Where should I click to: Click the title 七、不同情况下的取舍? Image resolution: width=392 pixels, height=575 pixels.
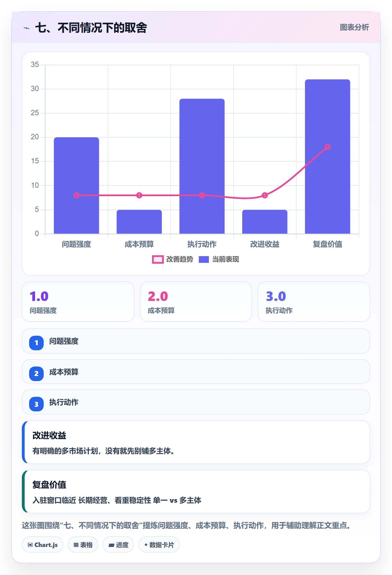click(91, 27)
